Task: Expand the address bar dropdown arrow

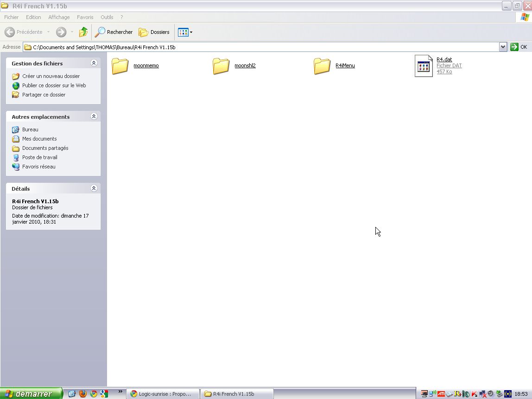Action: click(x=503, y=47)
